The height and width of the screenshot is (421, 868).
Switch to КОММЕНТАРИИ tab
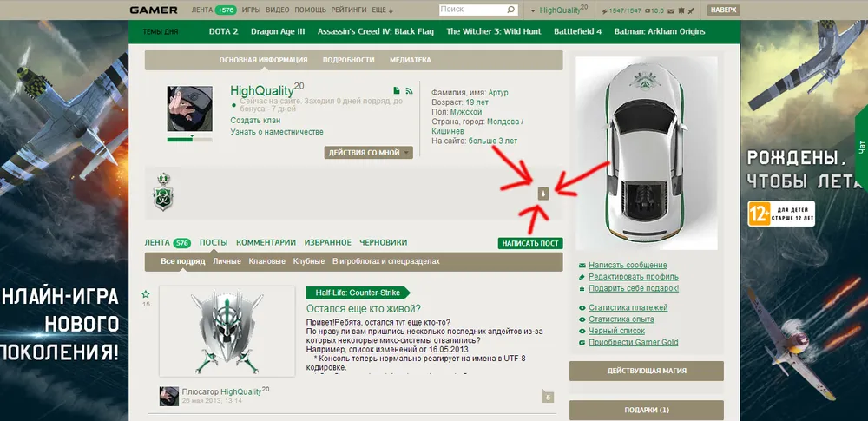point(266,243)
